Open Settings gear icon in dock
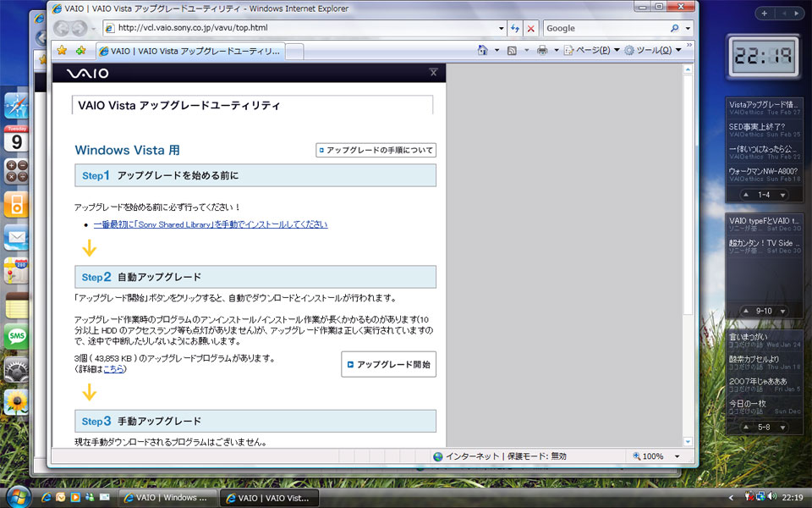Screen dimensions: 812x508 click(x=16, y=370)
